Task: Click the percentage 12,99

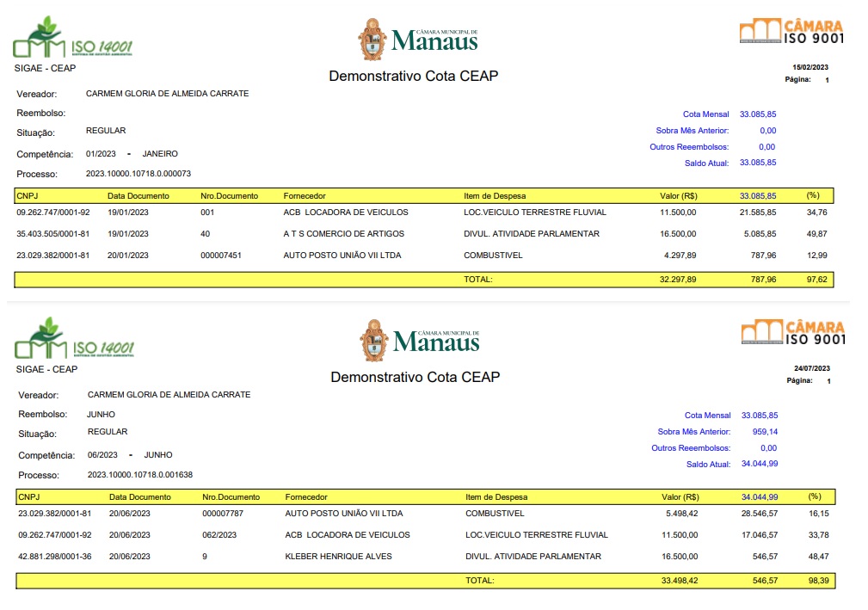Action: coord(817,256)
